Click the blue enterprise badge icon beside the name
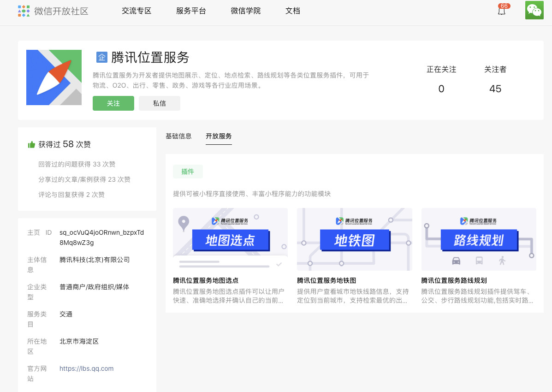This screenshot has width=552, height=392. [102, 57]
